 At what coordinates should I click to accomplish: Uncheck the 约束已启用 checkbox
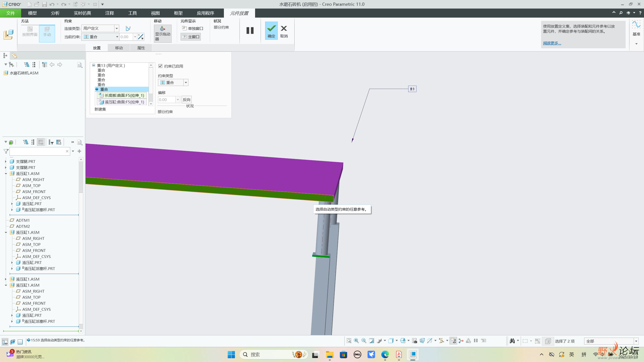pos(160,66)
